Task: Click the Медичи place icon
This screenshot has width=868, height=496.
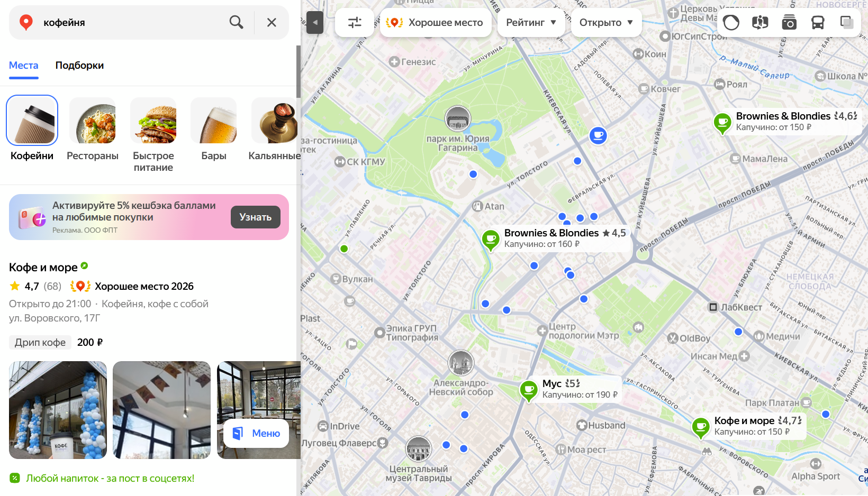Action: [759, 336]
